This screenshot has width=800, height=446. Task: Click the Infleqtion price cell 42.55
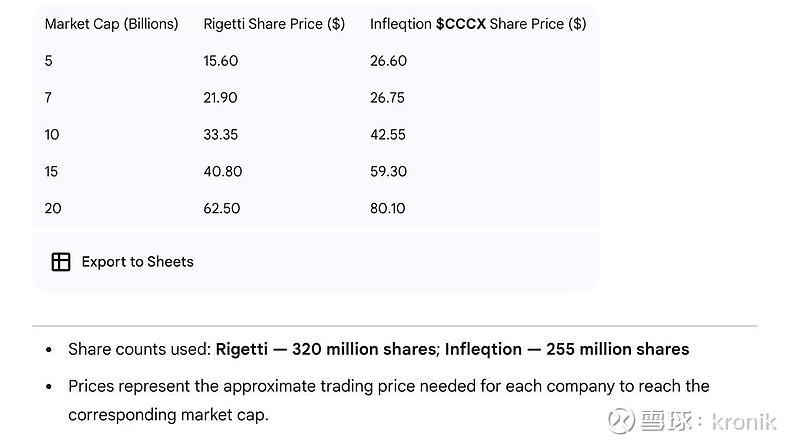pos(388,135)
